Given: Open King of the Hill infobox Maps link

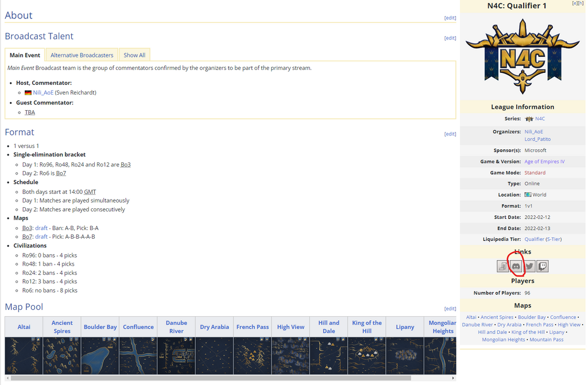Looking at the screenshot, I should [528, 332].
